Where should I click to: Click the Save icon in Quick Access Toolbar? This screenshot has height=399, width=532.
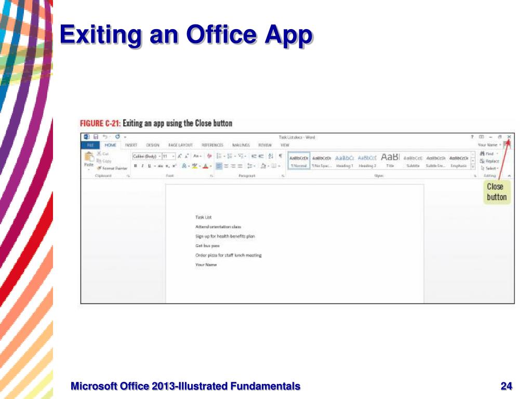click(96, 137)
